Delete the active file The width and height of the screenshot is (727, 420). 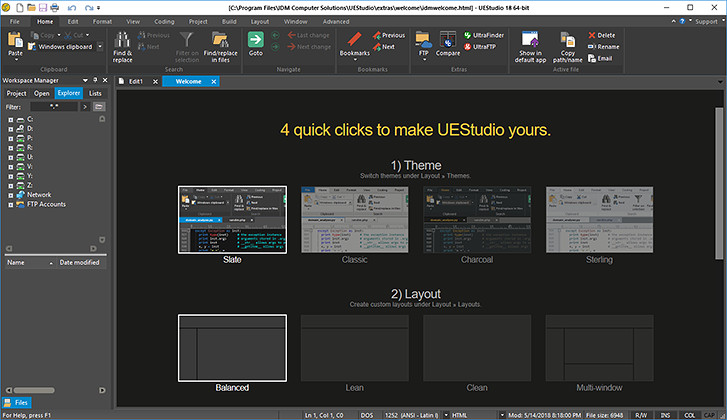click(602, 35)
